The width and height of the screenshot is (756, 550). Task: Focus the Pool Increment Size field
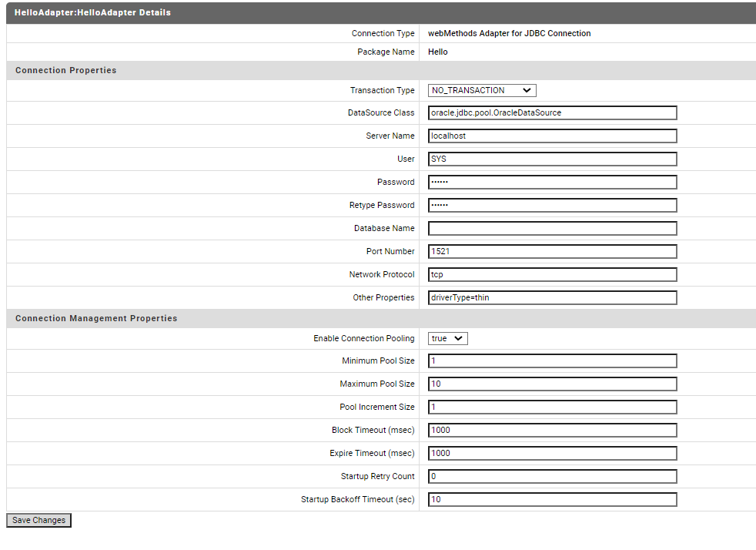click(x=552, y=407)
